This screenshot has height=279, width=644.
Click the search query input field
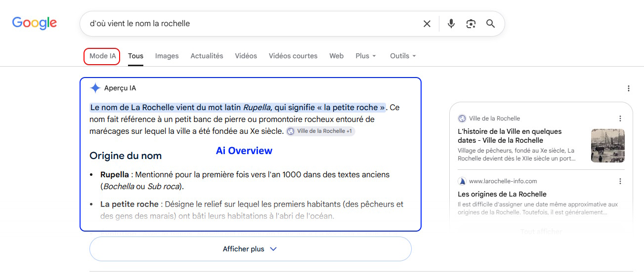pos(252,24)
